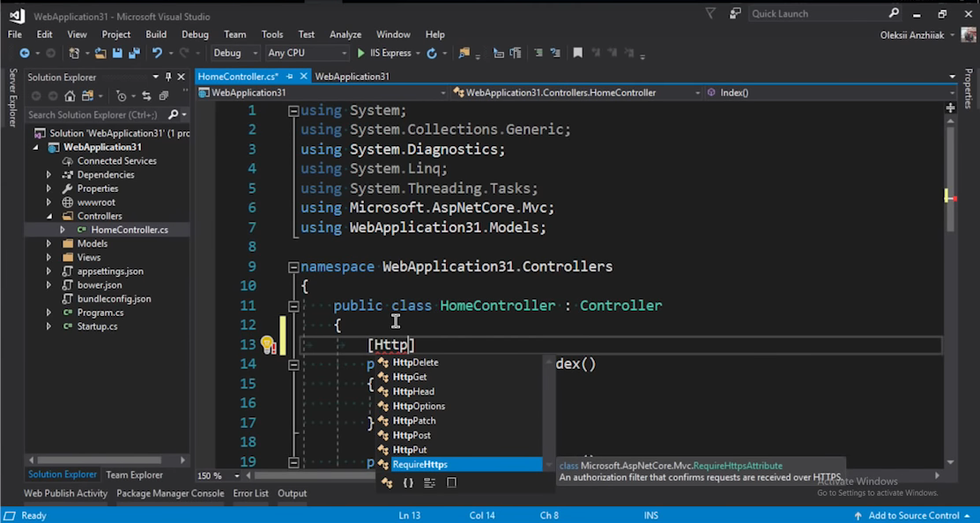Click the search magnifier in Solution Explorer search
Screen dimensions: 980x523
[x=173, y=114]
